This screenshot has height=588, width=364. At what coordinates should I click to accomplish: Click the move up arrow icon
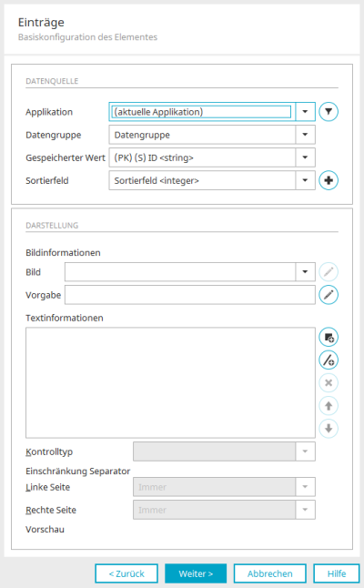tap(329, 406)
